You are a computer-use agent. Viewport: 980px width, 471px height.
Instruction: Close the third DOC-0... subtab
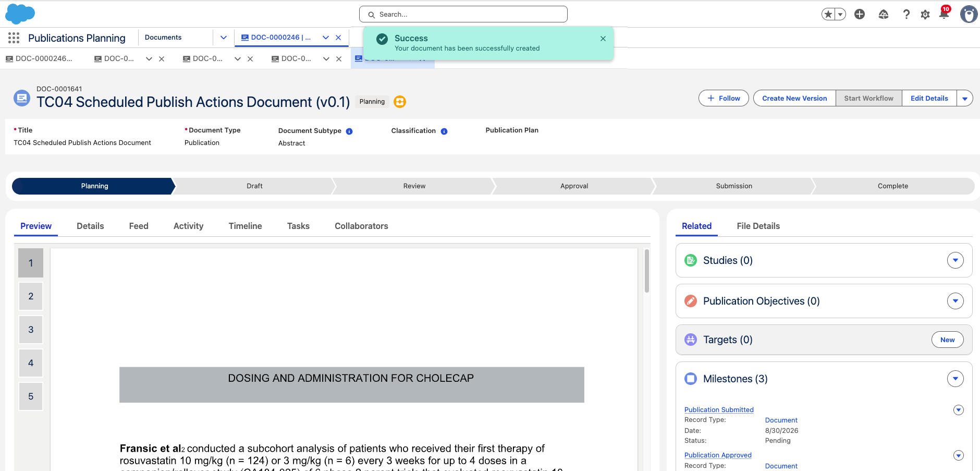(250, 59)
